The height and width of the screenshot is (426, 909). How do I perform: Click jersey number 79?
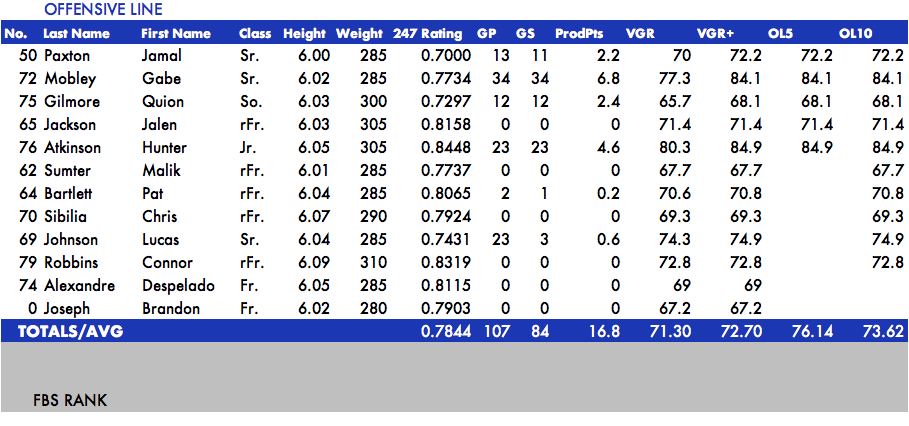tap(28, 263)
